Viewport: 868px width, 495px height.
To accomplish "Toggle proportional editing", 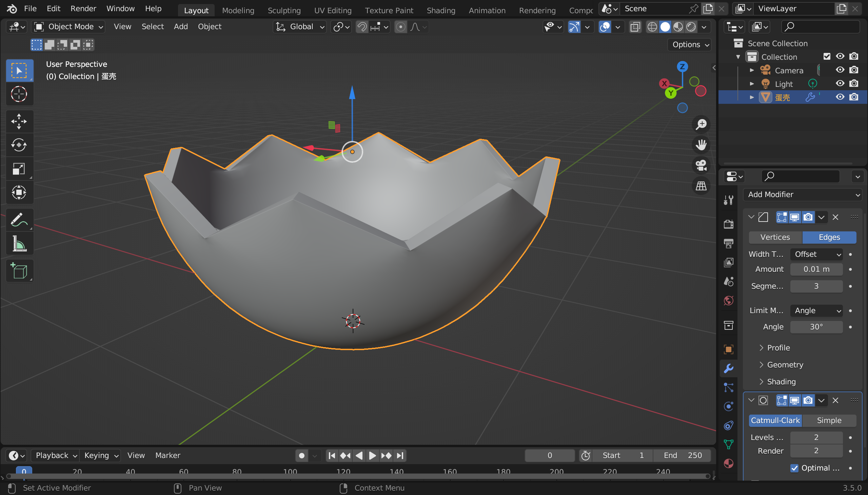I will [x=400, y=27].
